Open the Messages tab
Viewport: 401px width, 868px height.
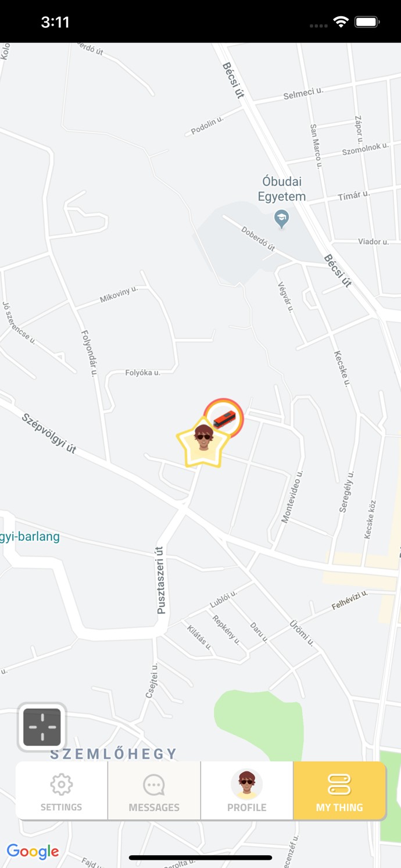coord(154,791)
